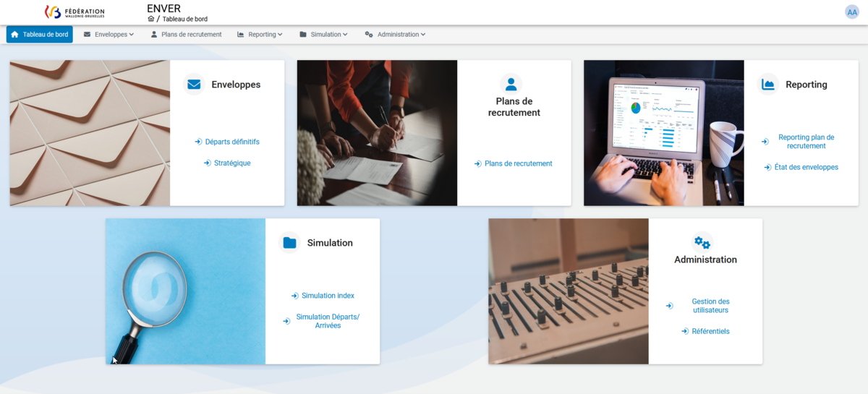
Task: Open the État des enveloppes link
Action: (807, 168)
